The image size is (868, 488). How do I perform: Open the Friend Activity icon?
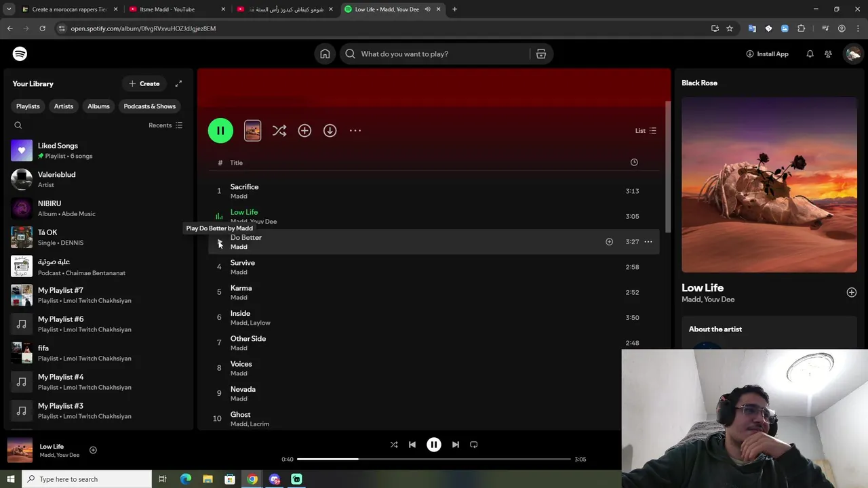[828, 54]
